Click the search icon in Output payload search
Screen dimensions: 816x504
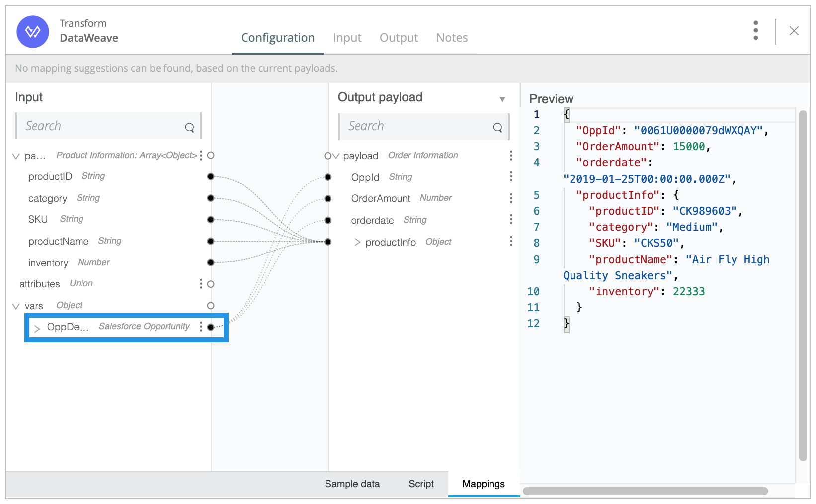(x=497, y=127)
